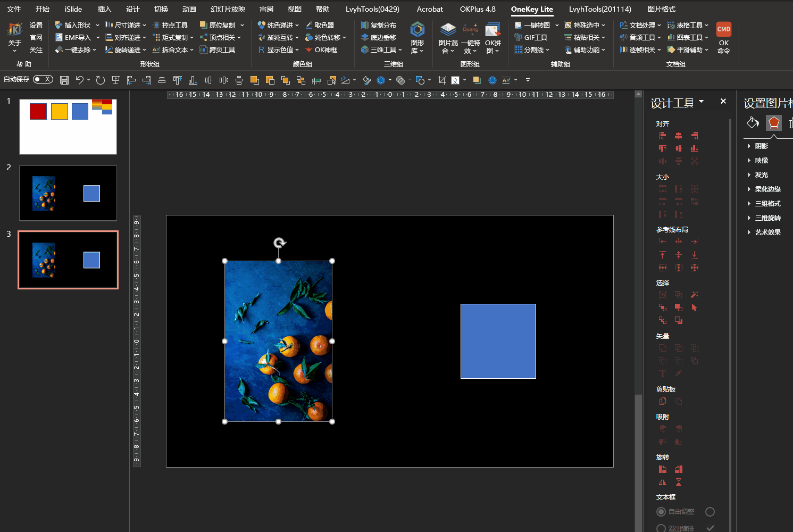
Task: Align top icon in 对齐 section
Action: 663,148
